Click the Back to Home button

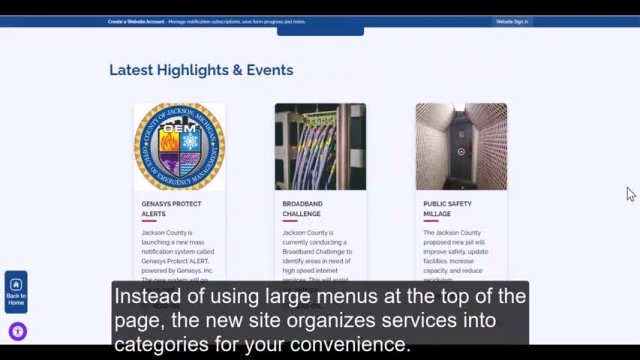16,292
